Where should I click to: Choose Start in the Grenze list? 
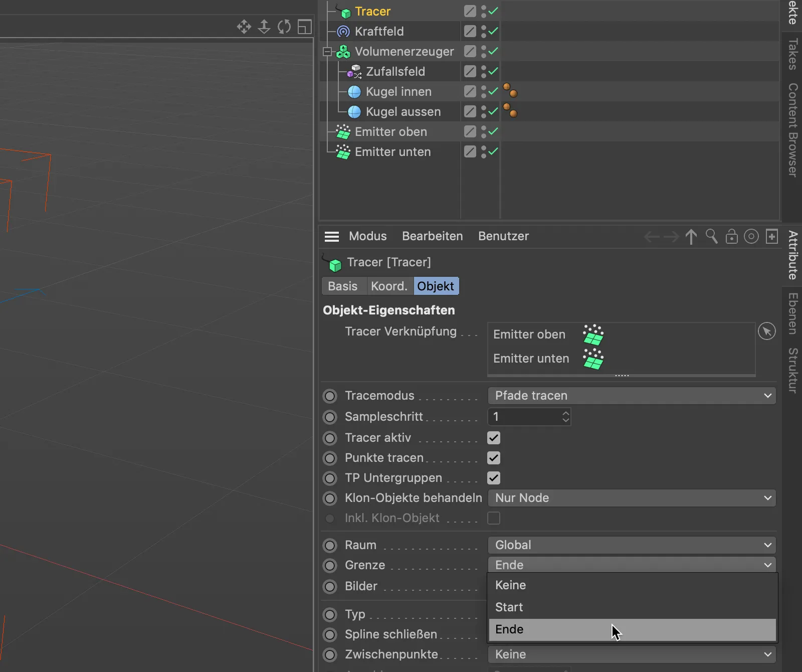[x=632, y=607]
